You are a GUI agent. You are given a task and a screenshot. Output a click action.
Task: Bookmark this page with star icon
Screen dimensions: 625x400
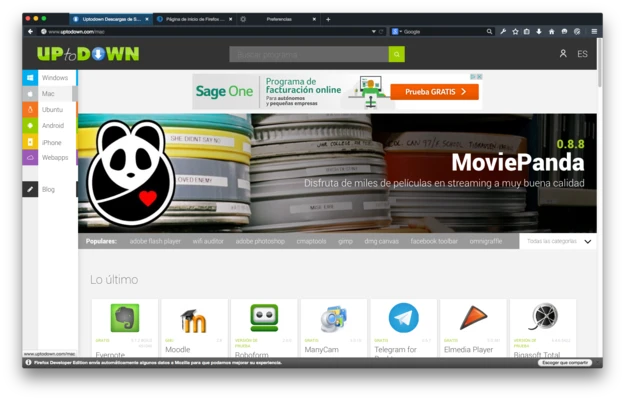click(x=515, y=31)
